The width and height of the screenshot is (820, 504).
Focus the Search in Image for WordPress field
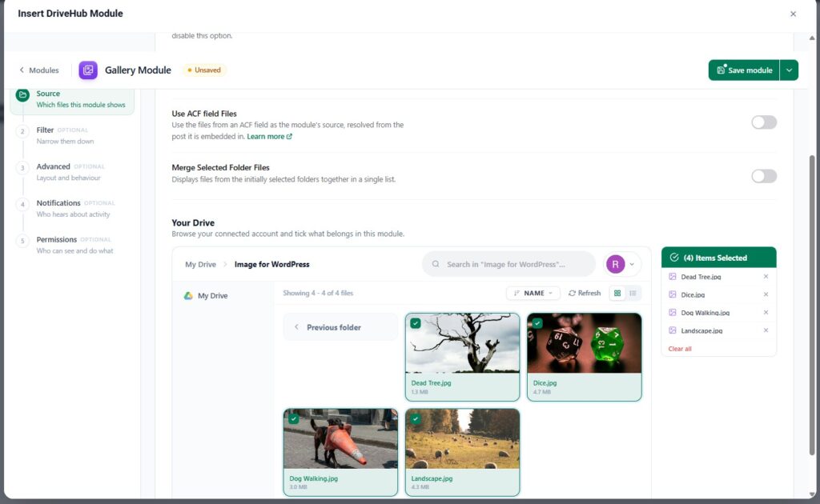pos(508,264)
